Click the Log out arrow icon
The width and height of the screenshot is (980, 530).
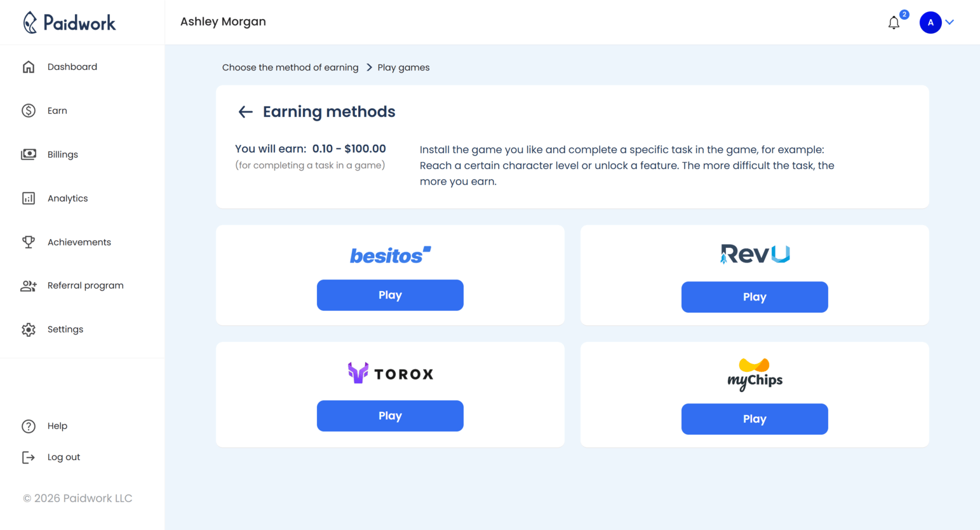(x=29, y=457)
